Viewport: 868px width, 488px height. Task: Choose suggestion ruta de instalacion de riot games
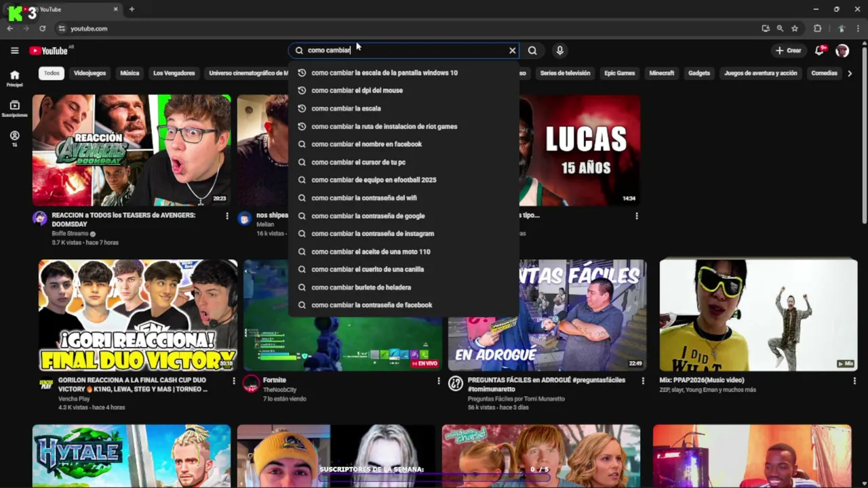[403, 126]
